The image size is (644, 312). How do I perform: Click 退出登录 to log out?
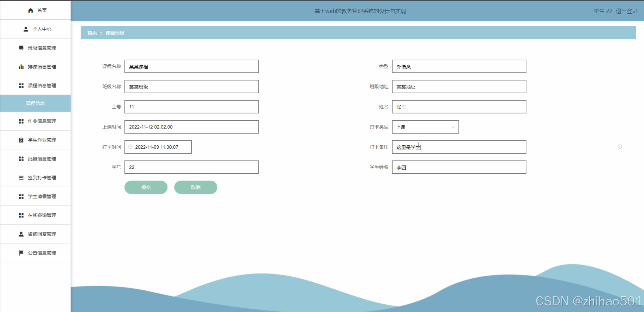pyautogui.click(x=626, y=11)
